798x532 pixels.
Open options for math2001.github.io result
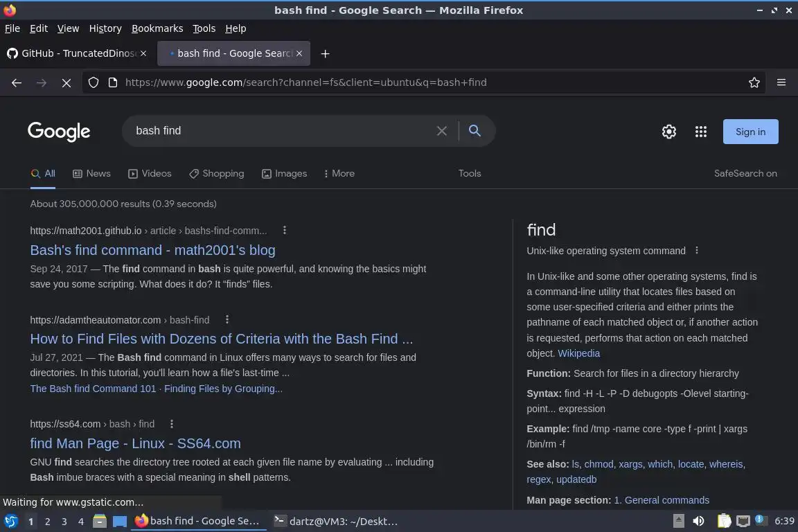coord(285,230)
